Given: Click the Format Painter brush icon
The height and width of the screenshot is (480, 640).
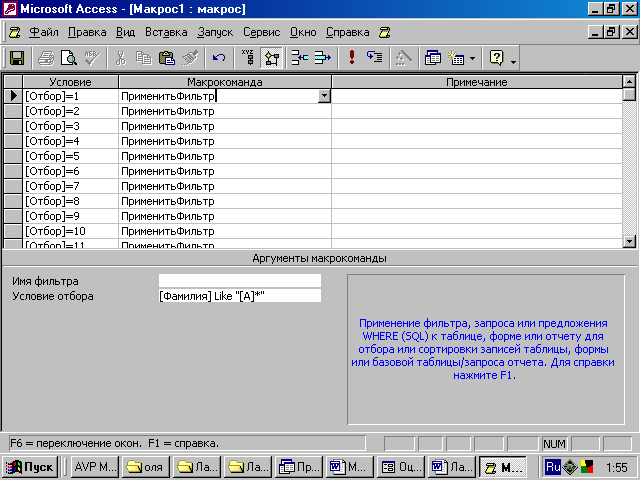Looking at the screenshot, I should (x=190, y=58).
